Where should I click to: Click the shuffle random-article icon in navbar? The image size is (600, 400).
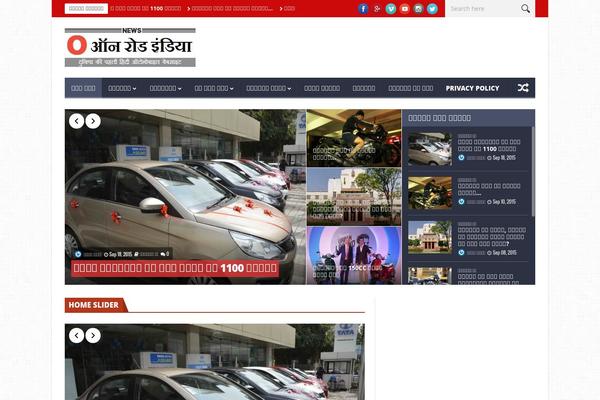coord(523,88)
